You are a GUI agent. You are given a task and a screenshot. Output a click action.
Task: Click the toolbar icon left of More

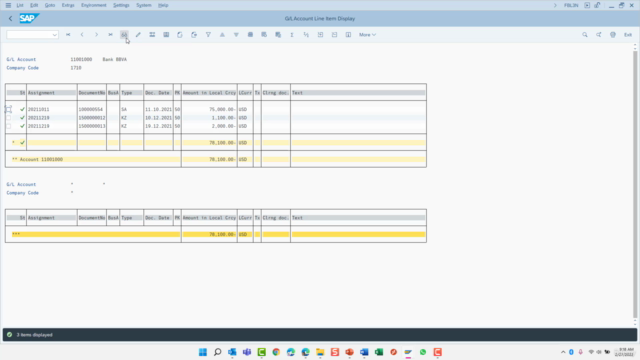tap(348, 35)
